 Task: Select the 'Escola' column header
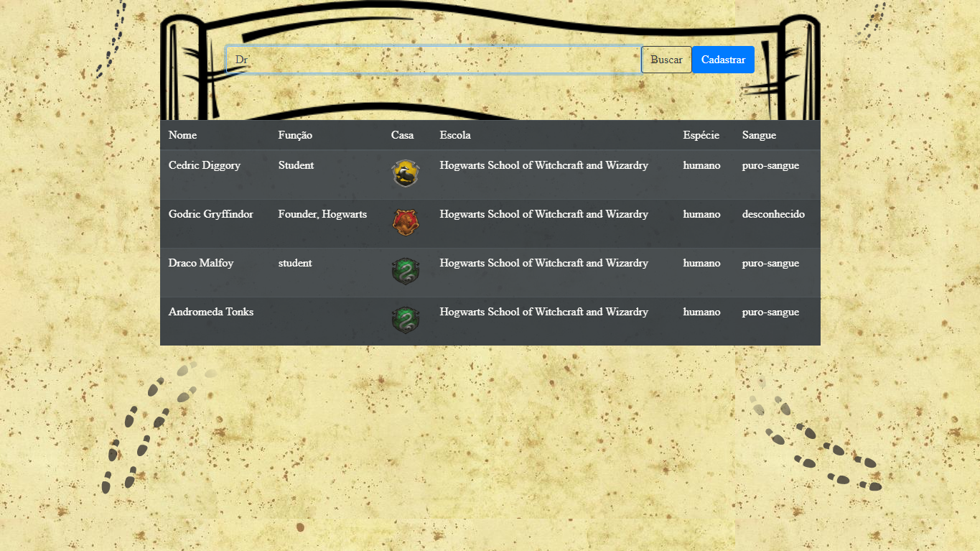pos(455,135)
